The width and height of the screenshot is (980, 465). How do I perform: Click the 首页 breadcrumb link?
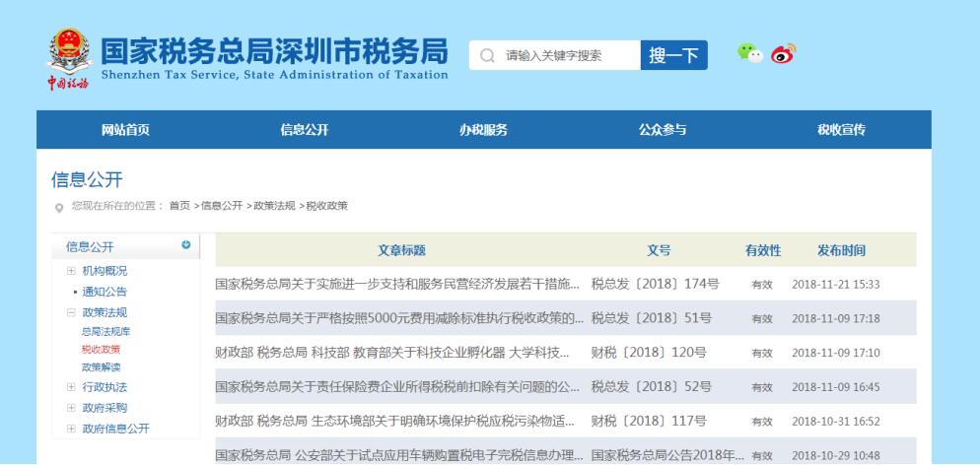pyautogui.click(x=179, y=205)
